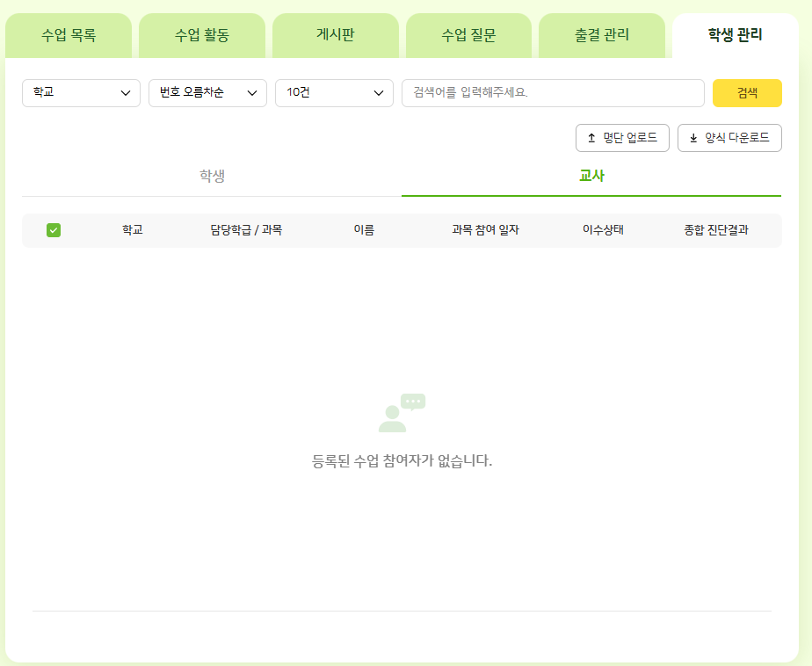Select the 수업 질문 tab
Viewport: 812px width, 666px height.
click(x=469, y=36)
